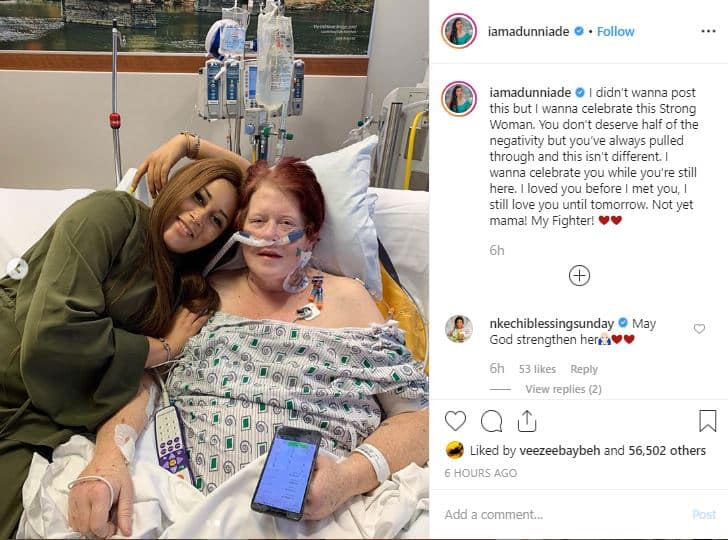Open iamadunniade's profile picture in the header
The width and height of the screenshot is (728, 540).
coord(459,31)
